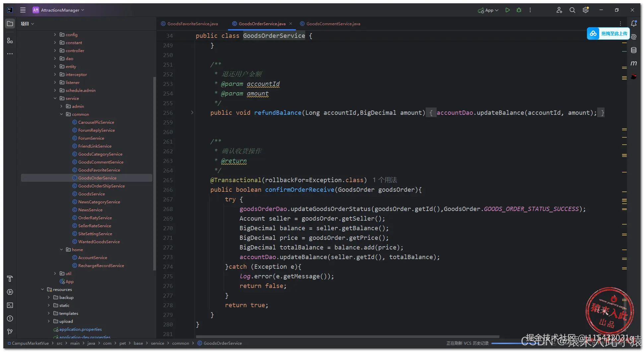
Task: Open the App run configuration dropdown
Action: pyautogui.click(x=488, y=10)
